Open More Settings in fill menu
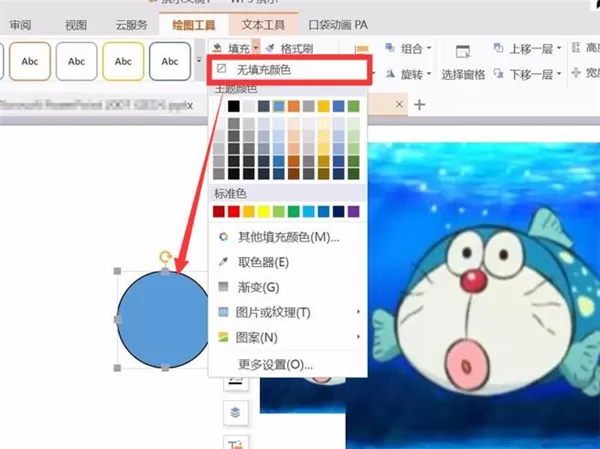This screenshot has width=600, height=449. [275, 364]
